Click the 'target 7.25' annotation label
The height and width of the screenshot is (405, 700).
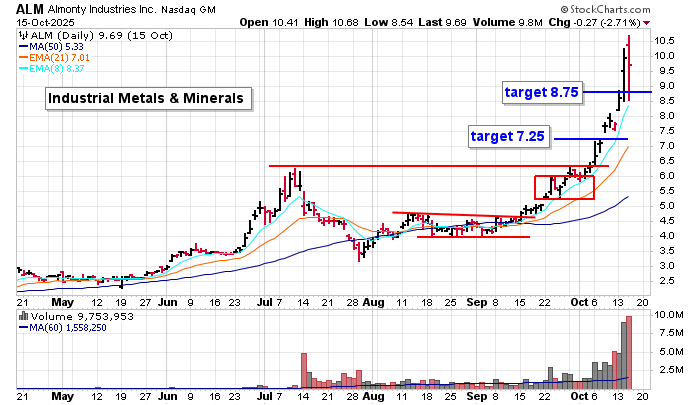[x=508, y=134]
